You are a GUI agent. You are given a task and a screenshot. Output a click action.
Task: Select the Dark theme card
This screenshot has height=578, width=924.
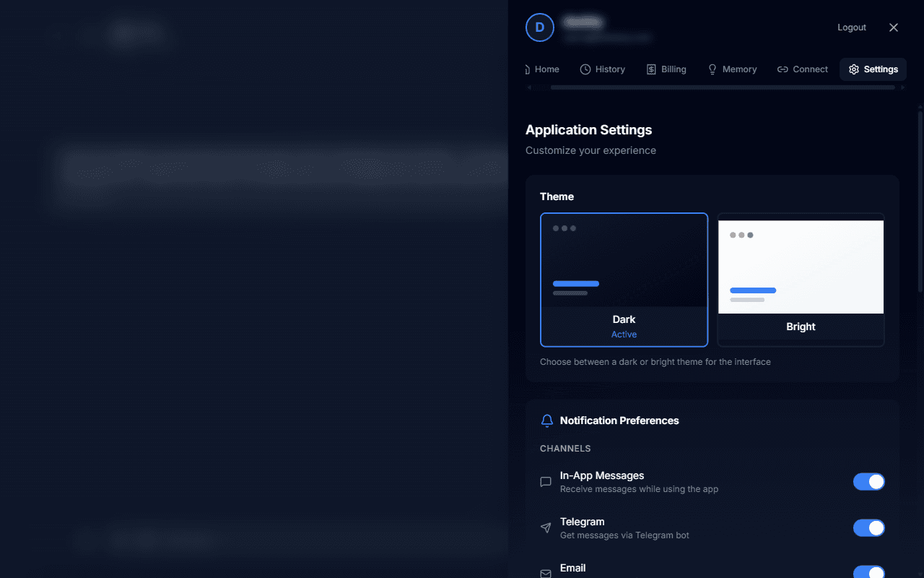[624, 280]
